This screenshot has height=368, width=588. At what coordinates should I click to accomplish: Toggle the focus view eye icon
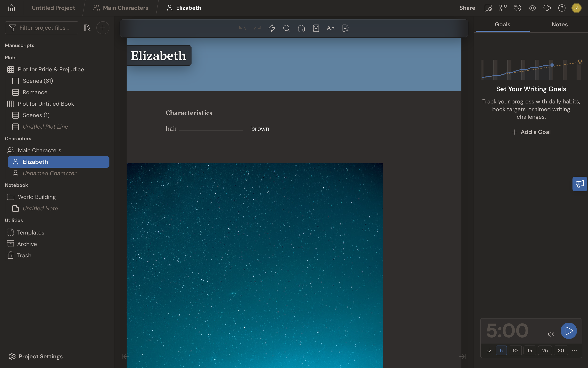tap(532, 8)
